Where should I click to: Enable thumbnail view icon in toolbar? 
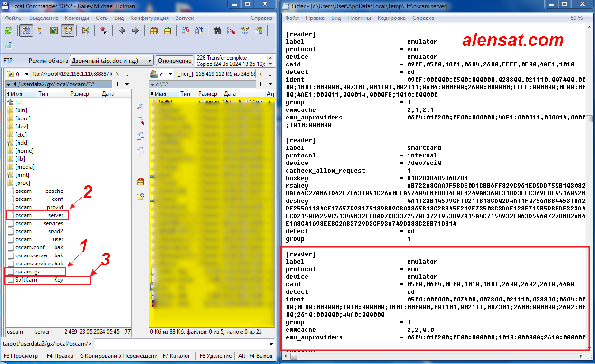click(54, 30)
